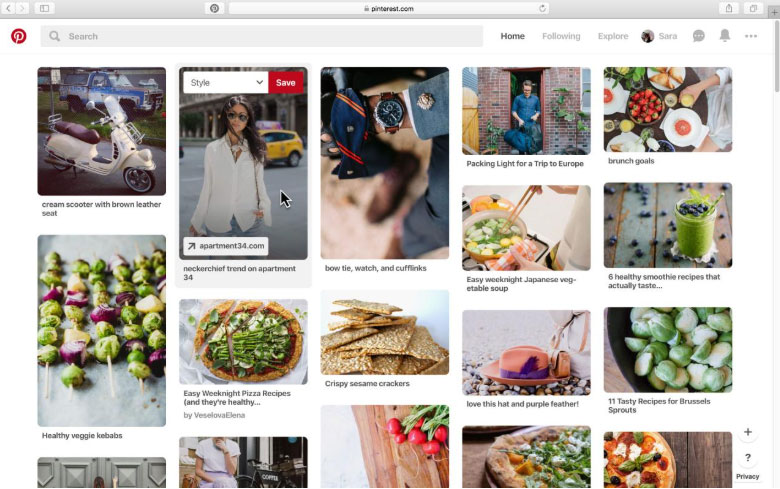Toggle the Safari sidebar button

tap(44, 8)
